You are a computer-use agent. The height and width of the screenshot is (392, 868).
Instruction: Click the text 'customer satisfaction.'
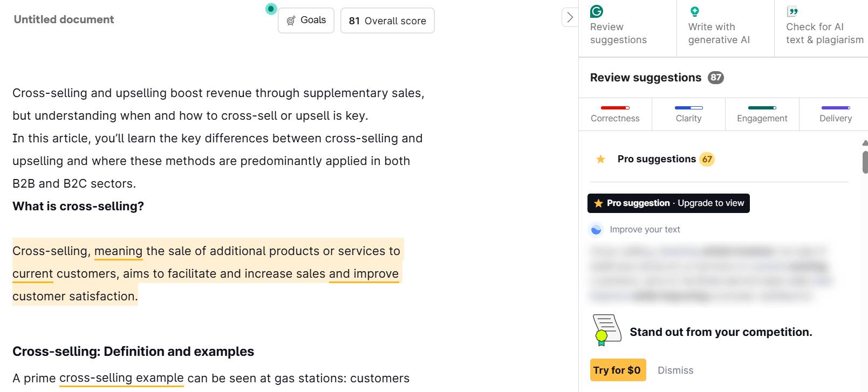tap(75, 297)
